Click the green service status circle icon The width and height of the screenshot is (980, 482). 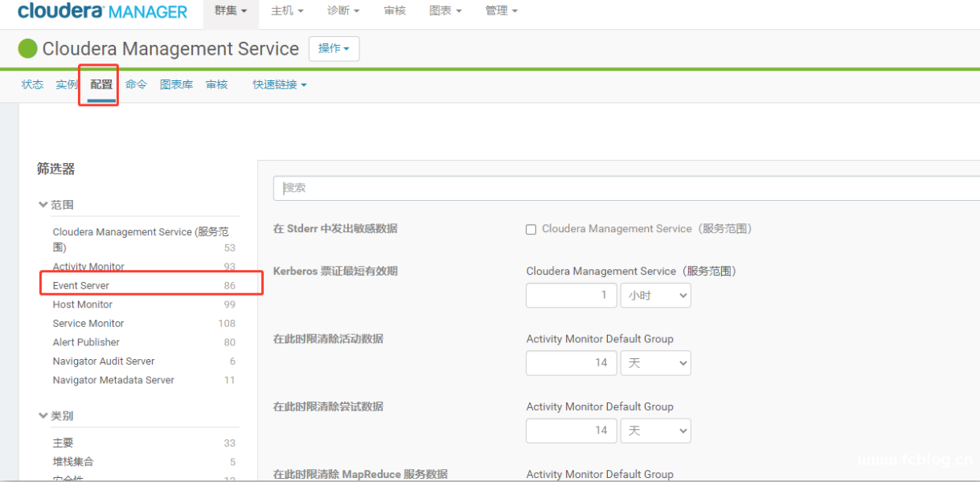[x=28, y=49]
